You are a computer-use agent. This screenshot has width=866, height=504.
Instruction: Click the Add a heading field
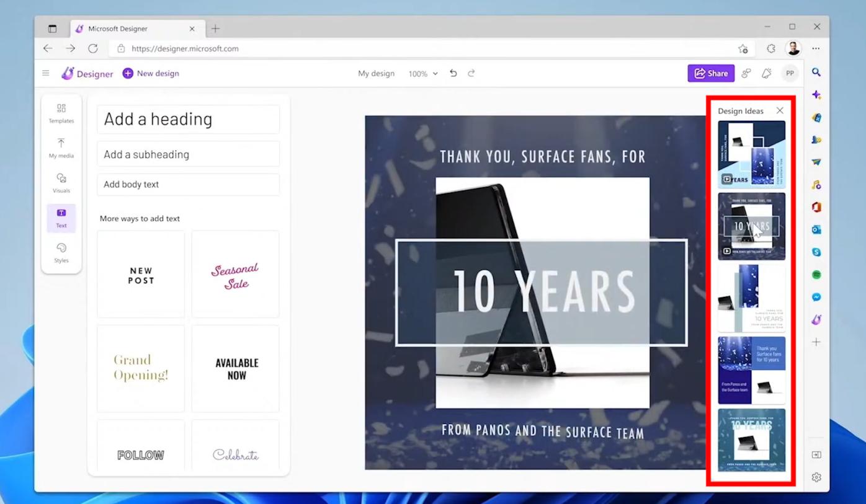click(x=188, y=118)
